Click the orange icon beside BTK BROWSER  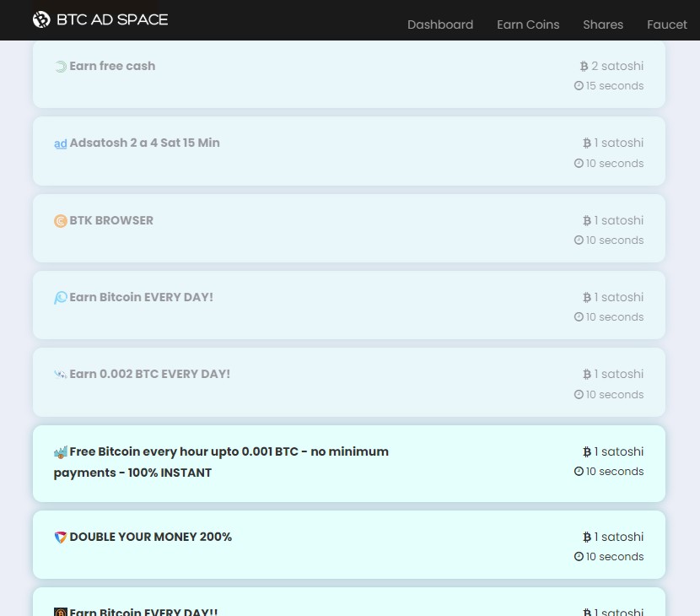(60, 221)
